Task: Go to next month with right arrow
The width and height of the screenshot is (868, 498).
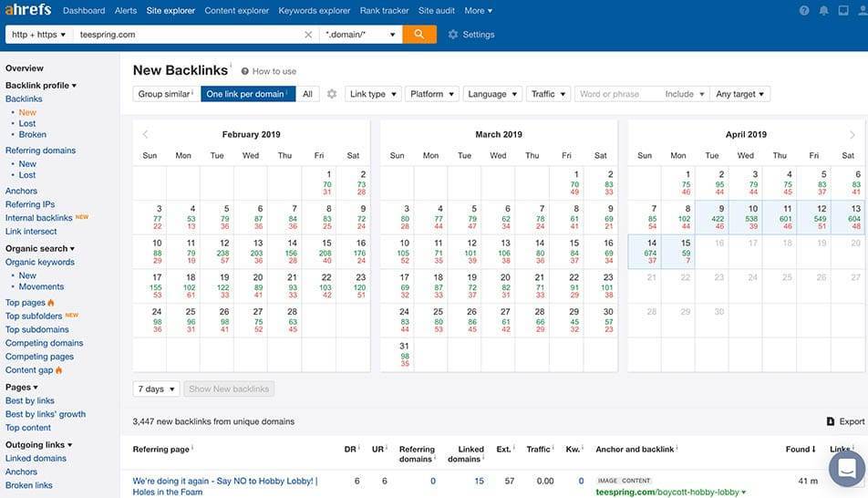Action: pos(852,135)
